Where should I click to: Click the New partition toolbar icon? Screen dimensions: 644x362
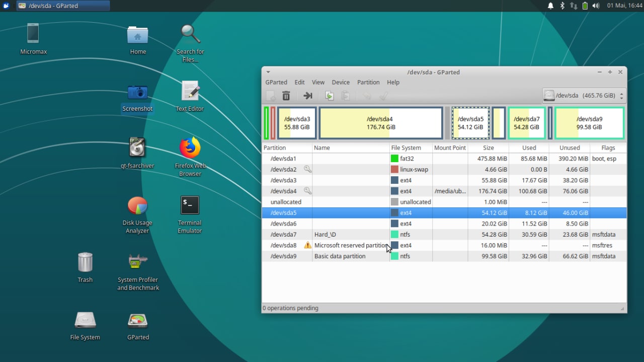tap(271, 96)
